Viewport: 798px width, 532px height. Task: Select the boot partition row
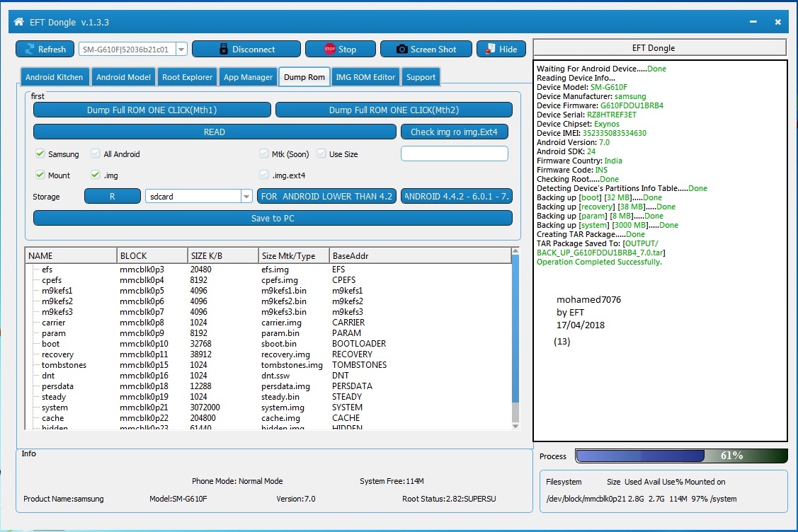coord(268,344)
